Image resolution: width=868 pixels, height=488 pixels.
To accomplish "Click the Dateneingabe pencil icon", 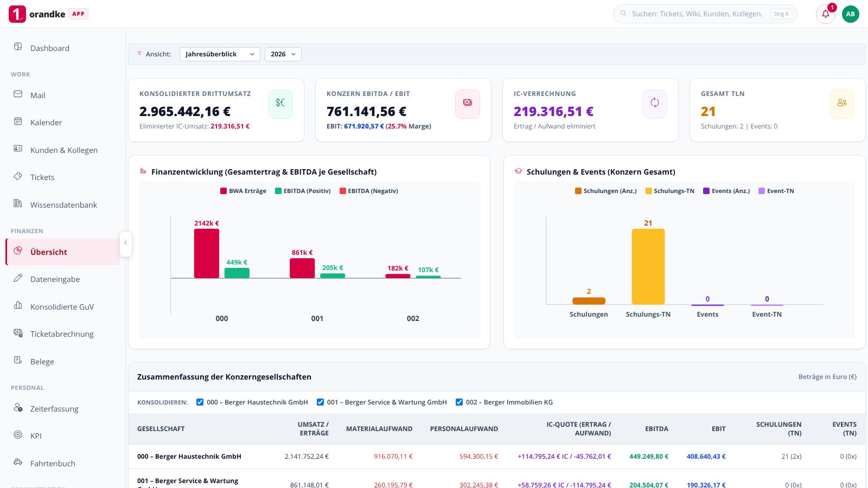I will 18,278.
